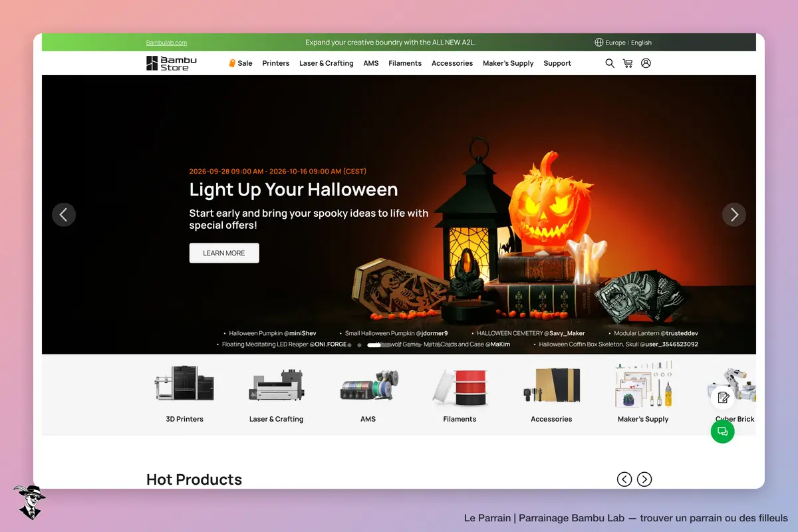This screenshot has width=798, height=532.
Task: Click the "Light Up Your Halloween" headline
Action: [293, 190]
